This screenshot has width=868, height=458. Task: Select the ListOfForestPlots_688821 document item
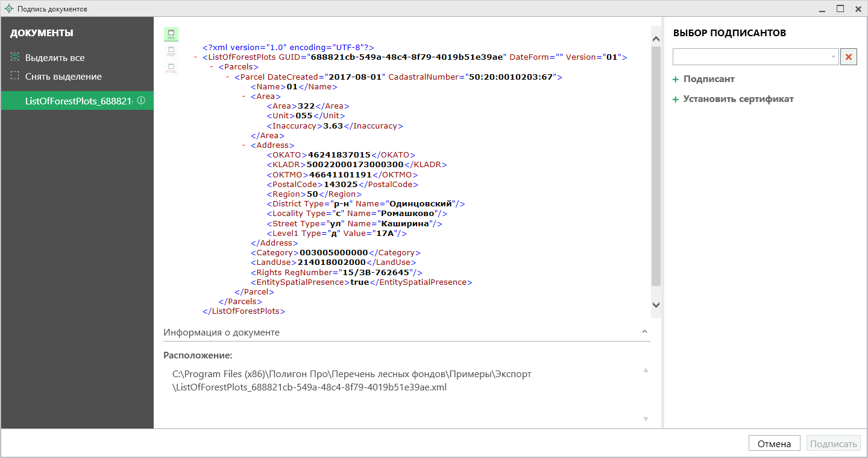77,101
